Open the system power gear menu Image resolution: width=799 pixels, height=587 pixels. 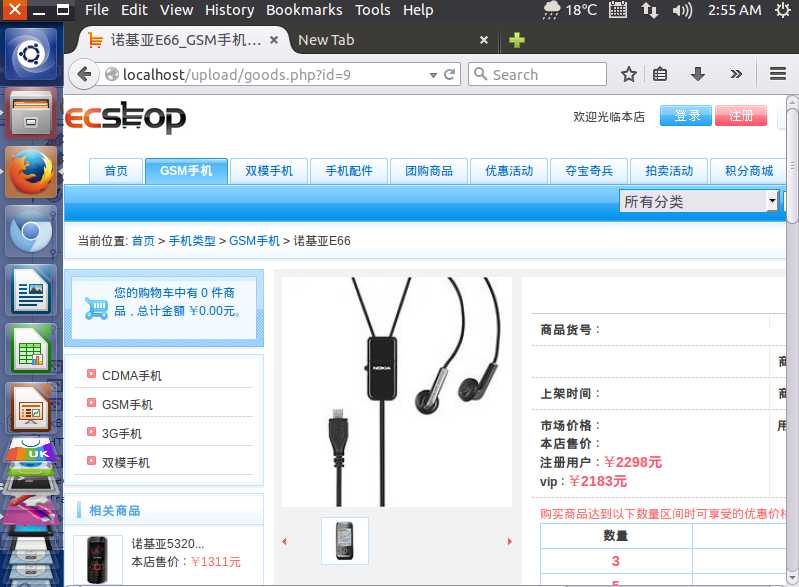[x=783, y=10]
